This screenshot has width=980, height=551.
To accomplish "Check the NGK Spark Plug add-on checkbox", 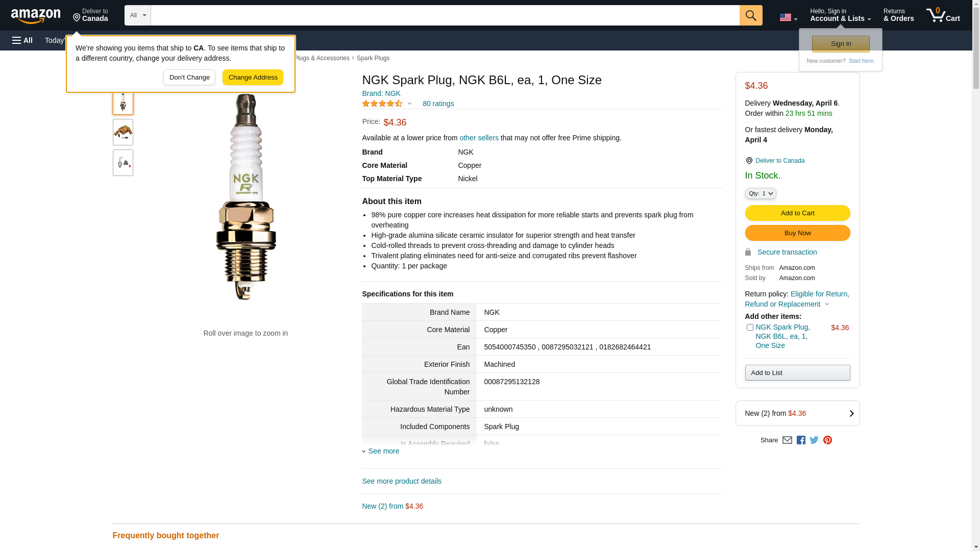I will point(750,328).
